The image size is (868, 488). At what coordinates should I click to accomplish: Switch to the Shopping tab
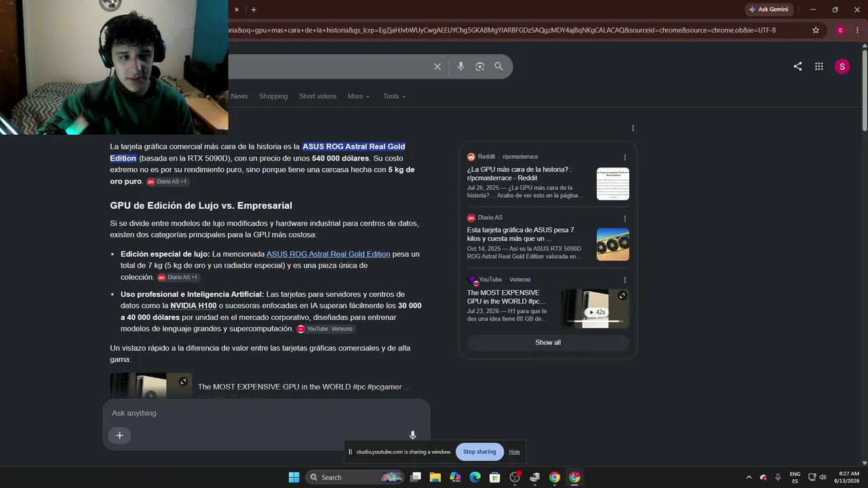coord(273,96)
